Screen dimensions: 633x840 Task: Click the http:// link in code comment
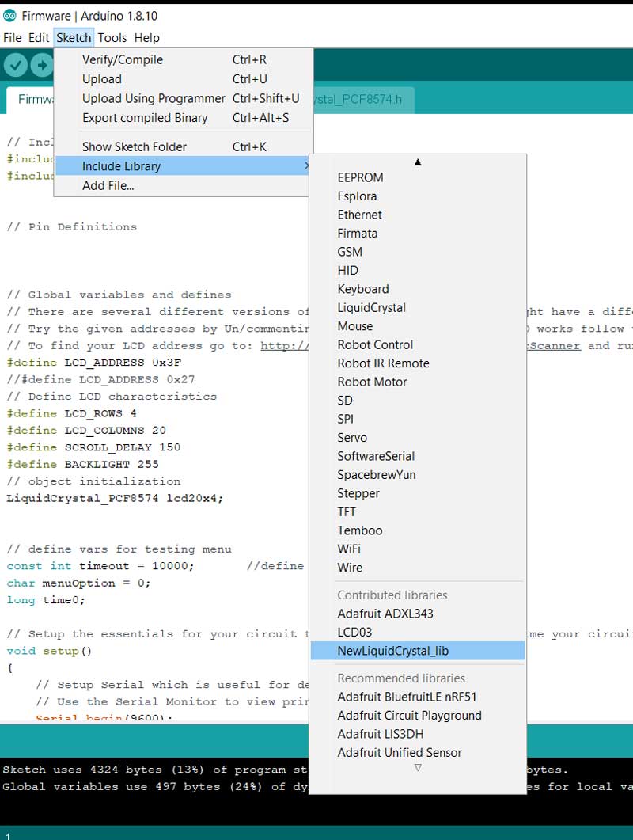click(284, 346)
